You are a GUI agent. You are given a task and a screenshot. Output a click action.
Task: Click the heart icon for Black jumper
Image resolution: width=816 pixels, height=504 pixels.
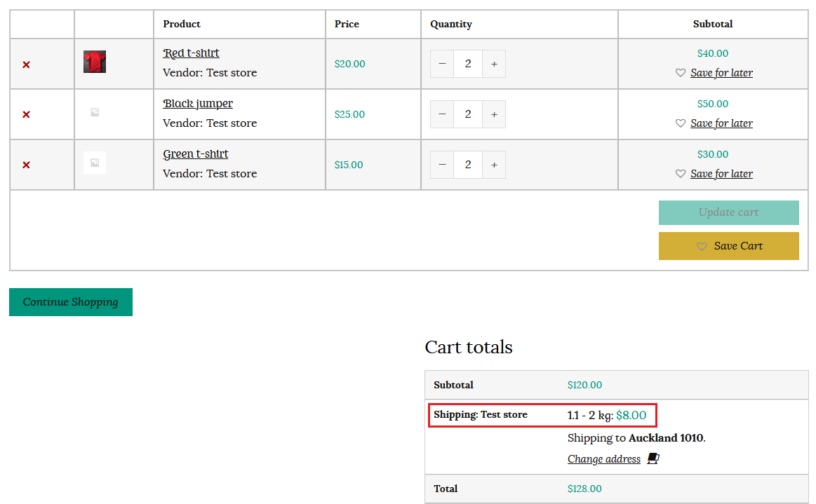(x=680, y=123)
